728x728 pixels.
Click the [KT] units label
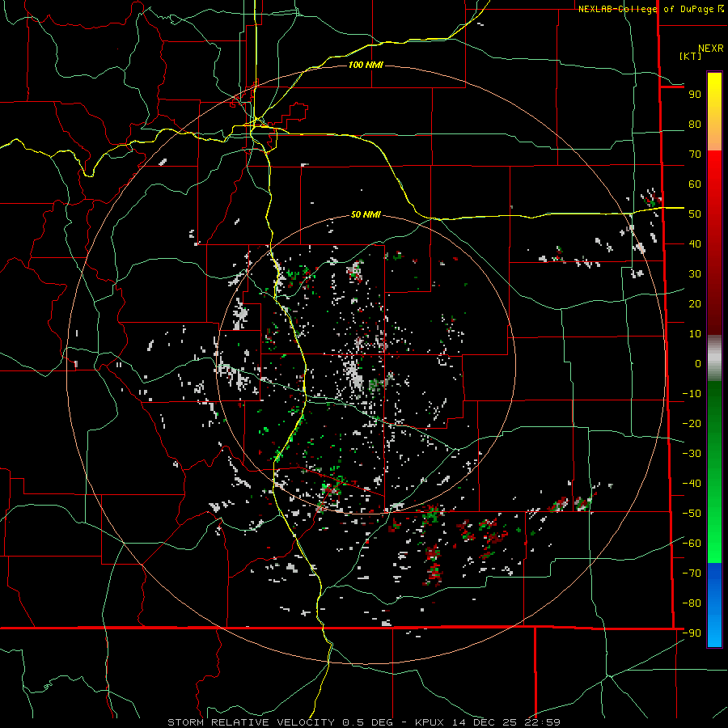click(691, 56)
